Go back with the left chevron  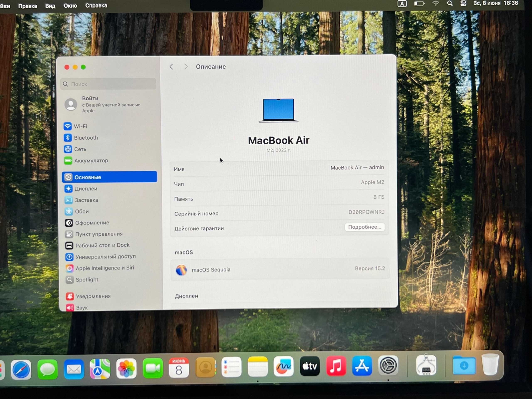coord(171,67)
